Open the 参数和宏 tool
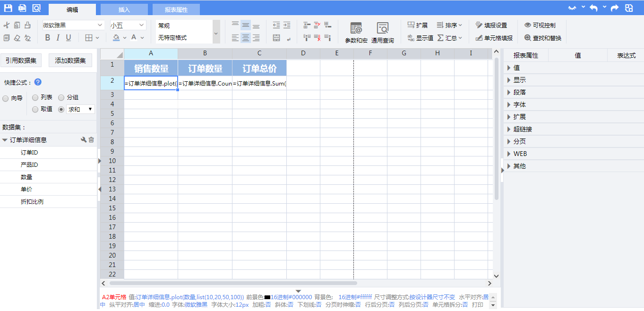This screenshot has width=644, height=311. (x=356, y=32)
